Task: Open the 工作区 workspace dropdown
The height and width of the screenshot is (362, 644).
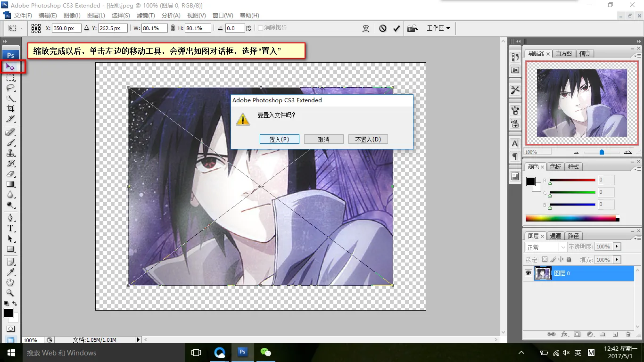Action: click(x=438, y=28)
